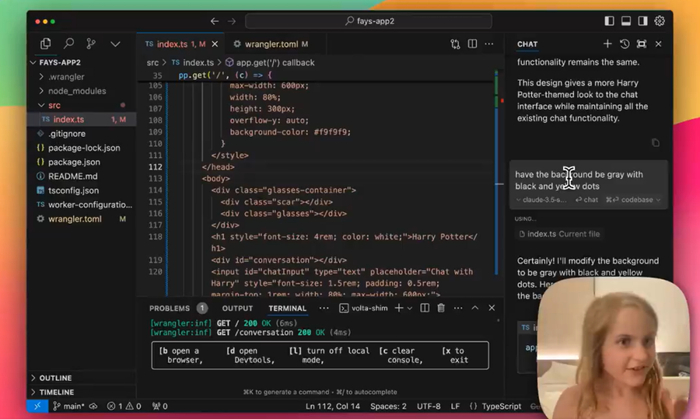Show chat history clock icon
The image size is (700, 419).
click(x=624, y=44)
